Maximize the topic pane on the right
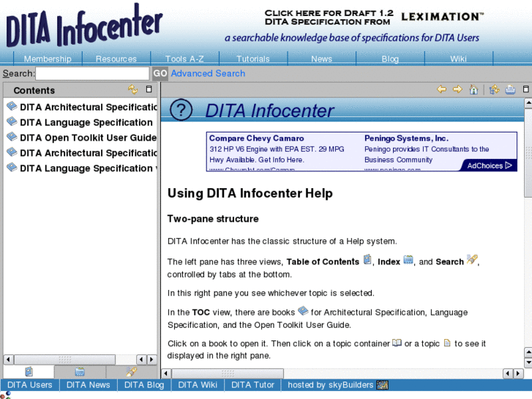This screenshot has width=532, height=399. [x=526, y=89]
